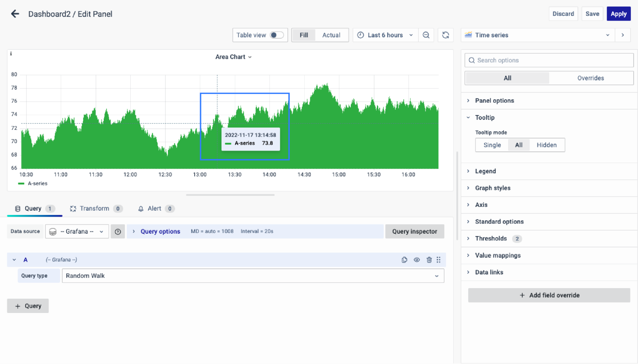The height and width of the screenshot is (364, 638).
Task: Open data source help question mark icon
Action: tap(118, 232)
